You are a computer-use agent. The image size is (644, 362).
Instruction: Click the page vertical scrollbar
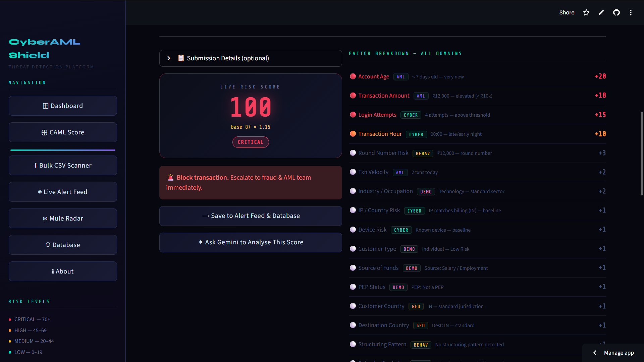pos(641,153)
